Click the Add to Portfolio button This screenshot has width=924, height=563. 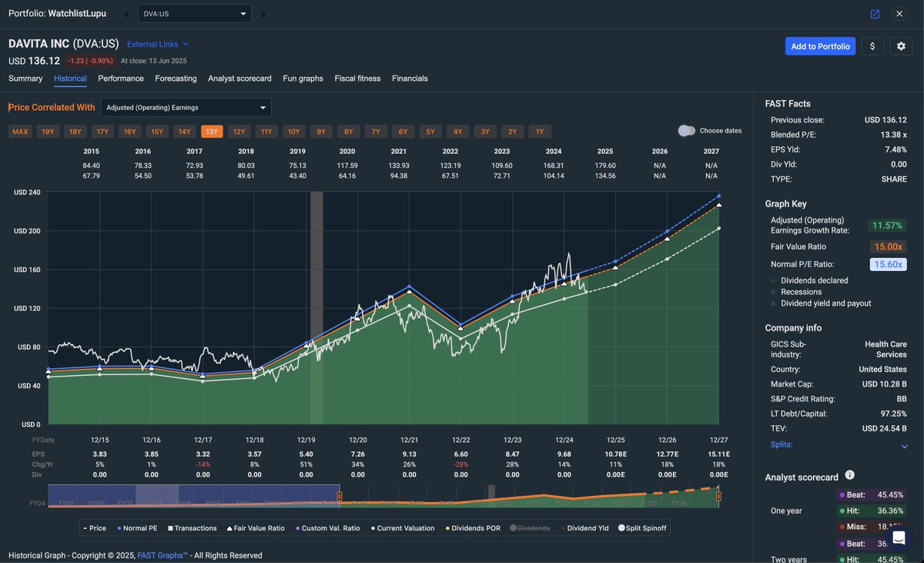point(821,46)
